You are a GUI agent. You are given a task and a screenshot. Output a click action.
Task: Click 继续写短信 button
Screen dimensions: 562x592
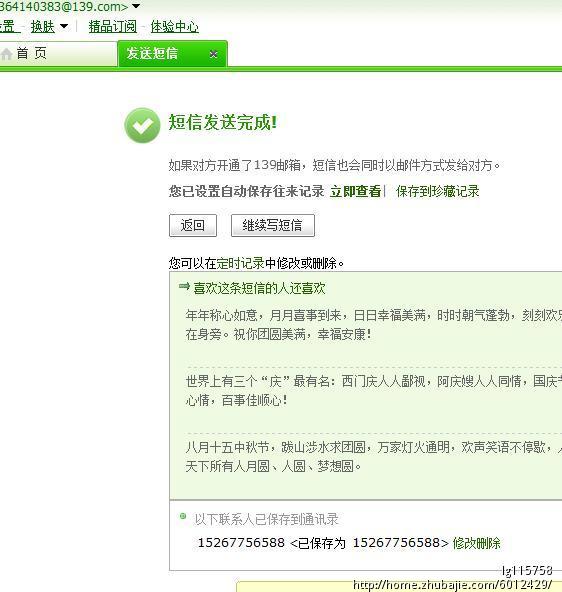273,225
